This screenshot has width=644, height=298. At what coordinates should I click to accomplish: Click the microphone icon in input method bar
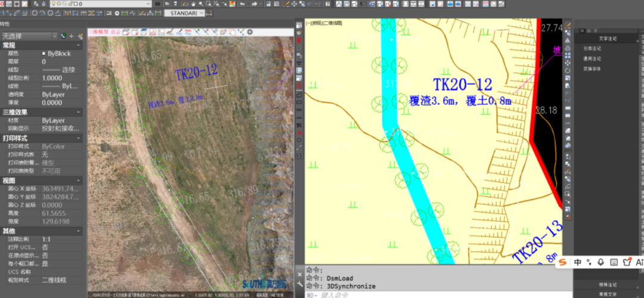(x=601, y=262)
